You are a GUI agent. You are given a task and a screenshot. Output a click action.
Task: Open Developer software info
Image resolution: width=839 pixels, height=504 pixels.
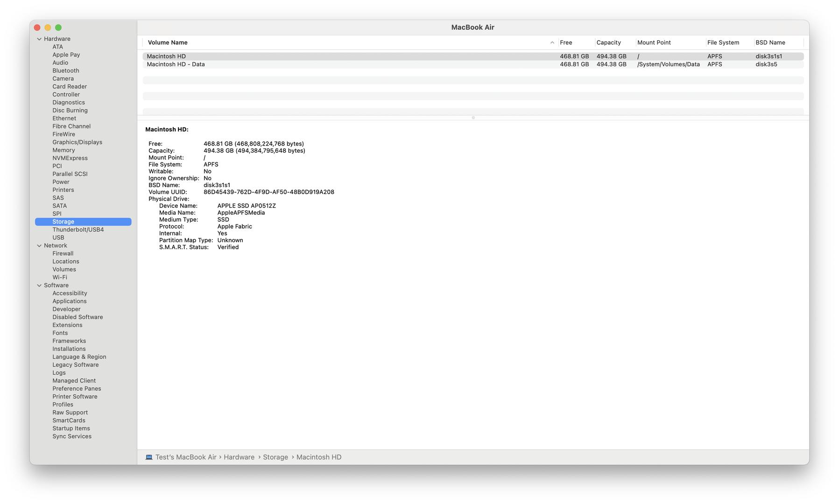[x=66, y=309]
